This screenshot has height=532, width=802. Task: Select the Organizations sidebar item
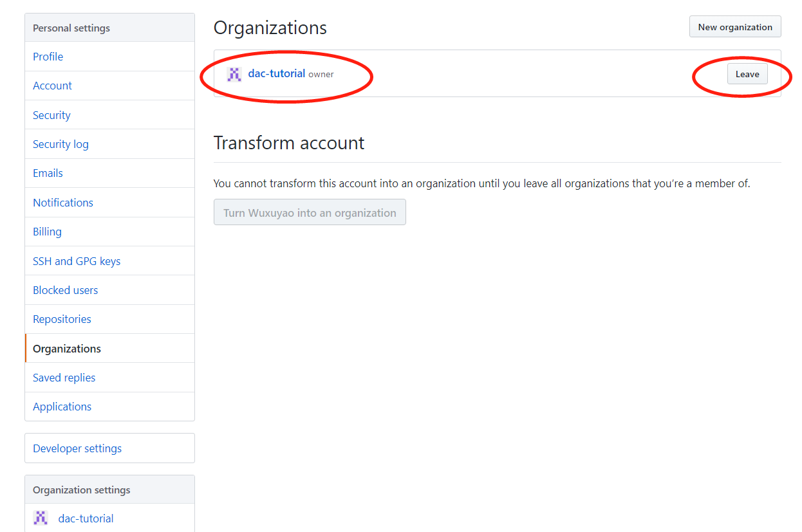[67, 349]
